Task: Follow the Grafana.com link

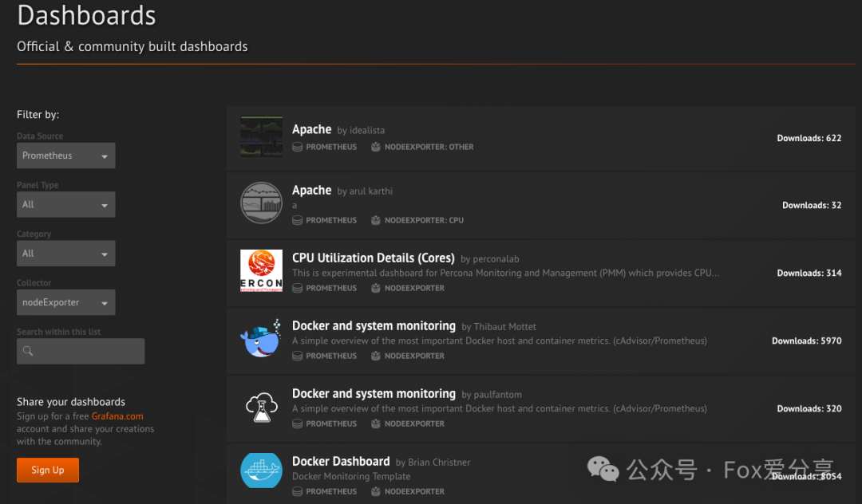Action: pyautogui.click(x=117, y=416)
